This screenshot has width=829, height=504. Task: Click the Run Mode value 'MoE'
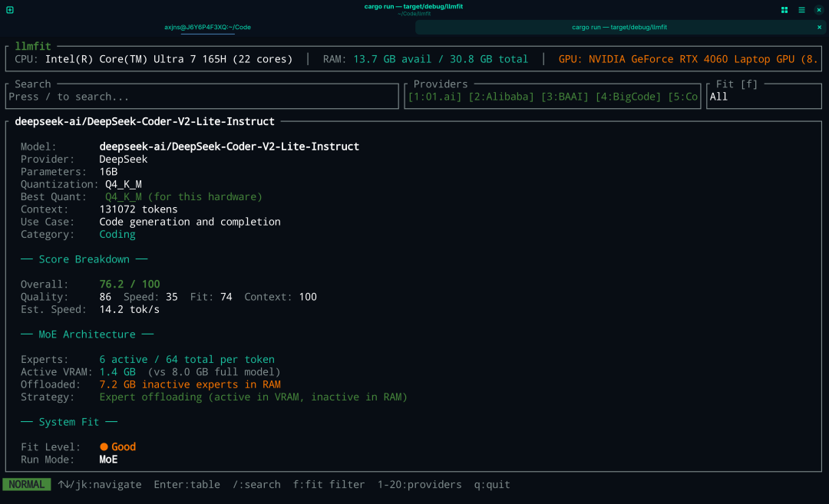point(108,460)
